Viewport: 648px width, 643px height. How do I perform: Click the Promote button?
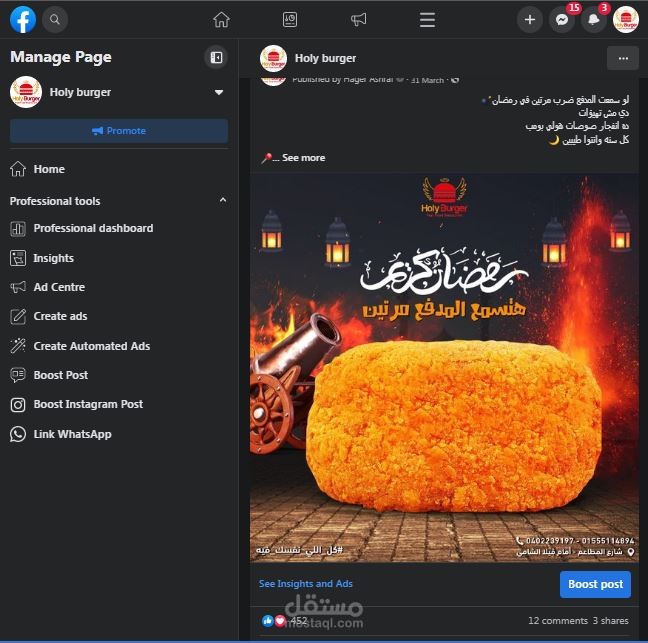click(119, 131)
